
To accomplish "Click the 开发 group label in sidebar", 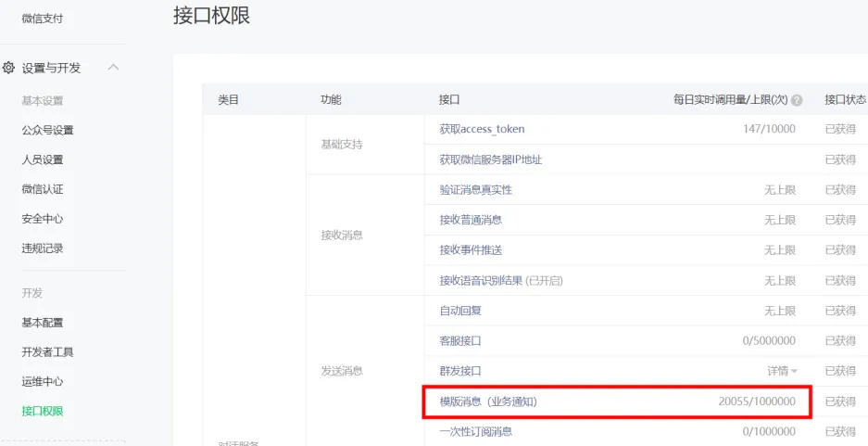I will tap(32, 293).
